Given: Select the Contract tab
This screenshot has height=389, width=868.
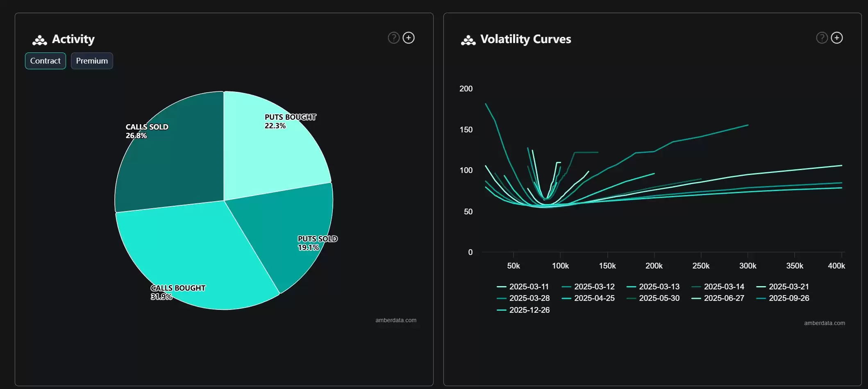Looking at the screenshot, I should click(x=45, y=61).
